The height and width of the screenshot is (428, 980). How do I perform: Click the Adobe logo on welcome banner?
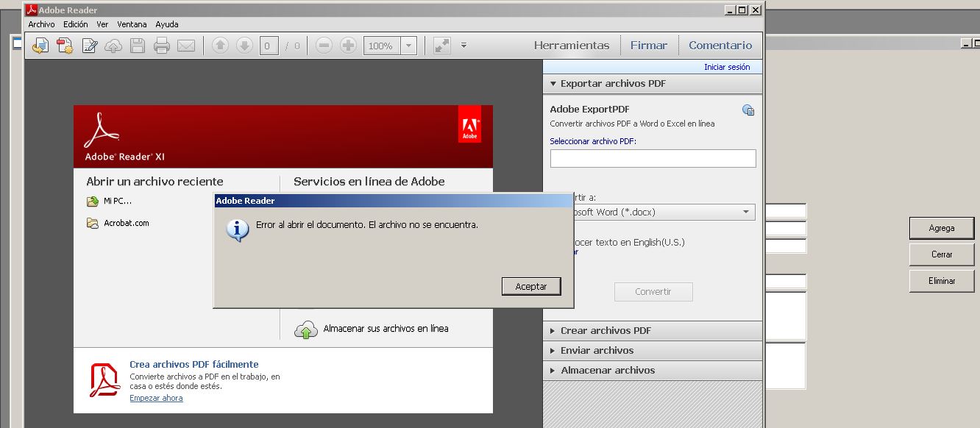[470, 125]
